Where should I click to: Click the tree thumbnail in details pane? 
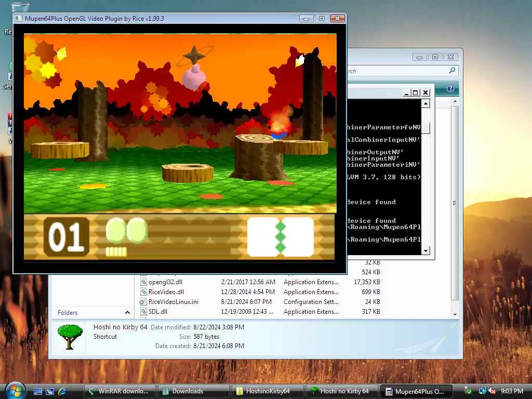coord(70,337)
